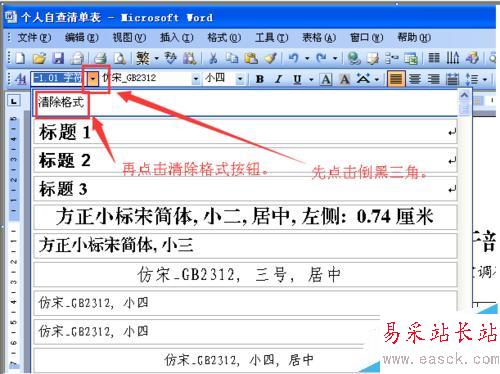
Task: Open the 编辑(E) menu
Action: 81,37
